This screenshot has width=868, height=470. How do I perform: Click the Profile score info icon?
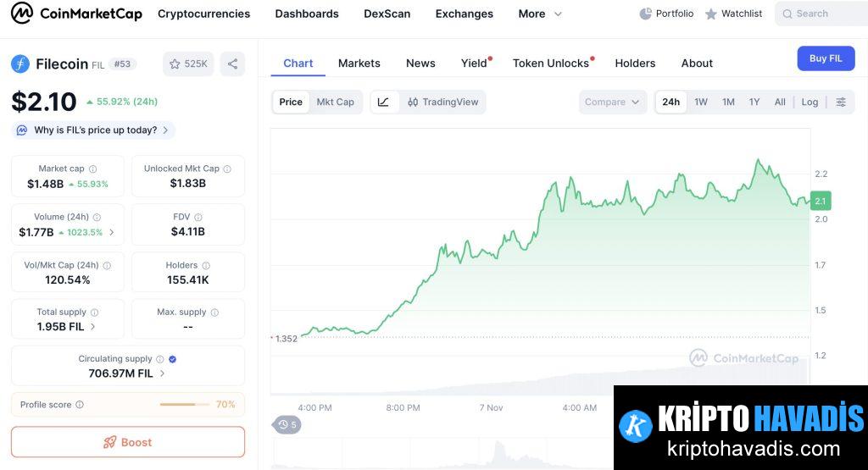tap(80, 405)
